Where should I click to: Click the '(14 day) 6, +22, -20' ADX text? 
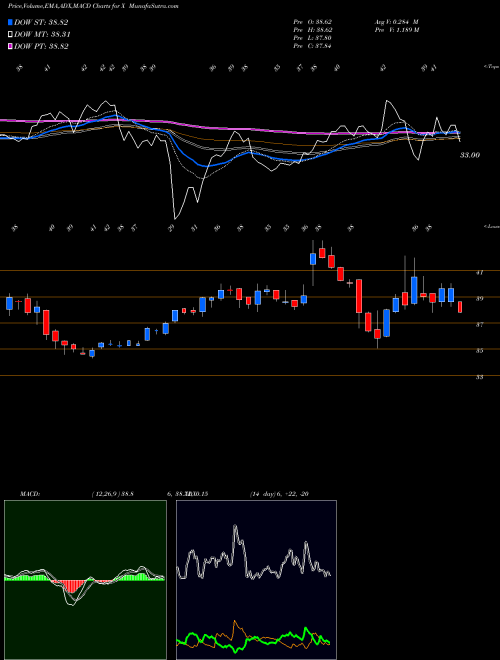click(x=279, y=494)
